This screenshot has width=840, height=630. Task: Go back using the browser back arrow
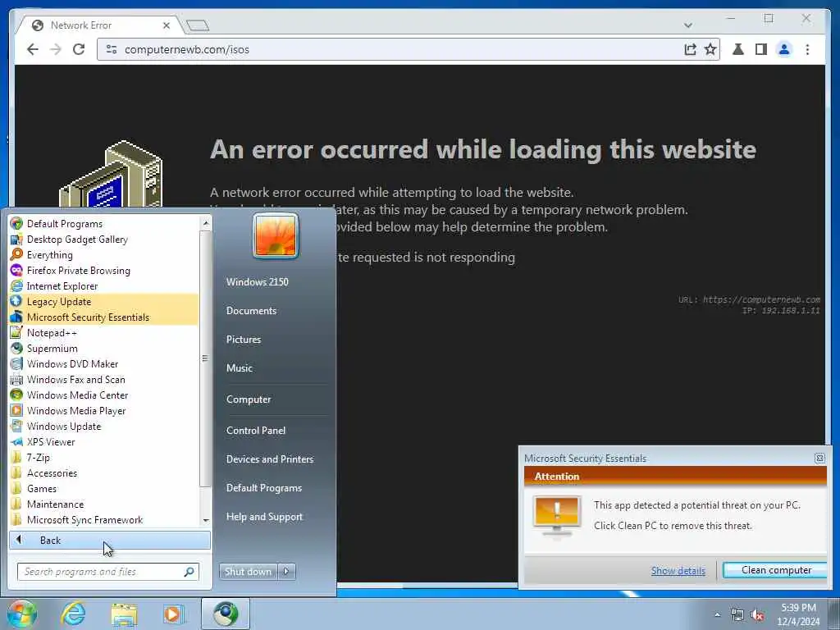[33, 49]
